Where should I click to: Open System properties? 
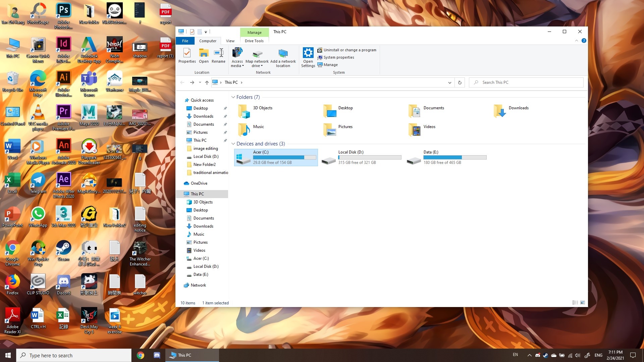pyautogui.click(x=336, y=57)
